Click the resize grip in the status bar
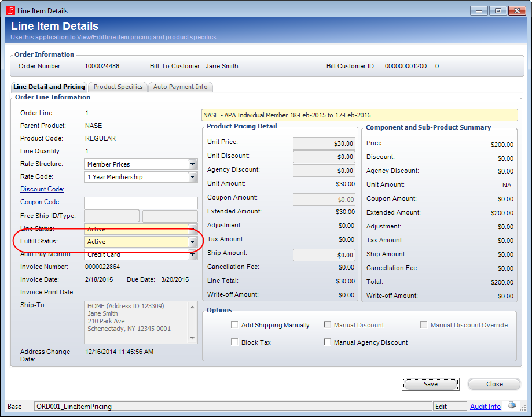 (x=523, y=408)
